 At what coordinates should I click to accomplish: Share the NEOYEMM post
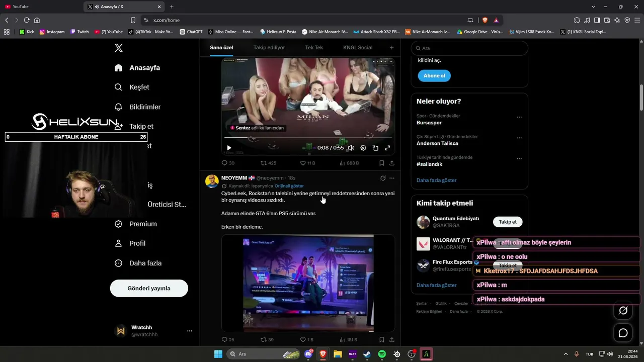coord(392,339)
